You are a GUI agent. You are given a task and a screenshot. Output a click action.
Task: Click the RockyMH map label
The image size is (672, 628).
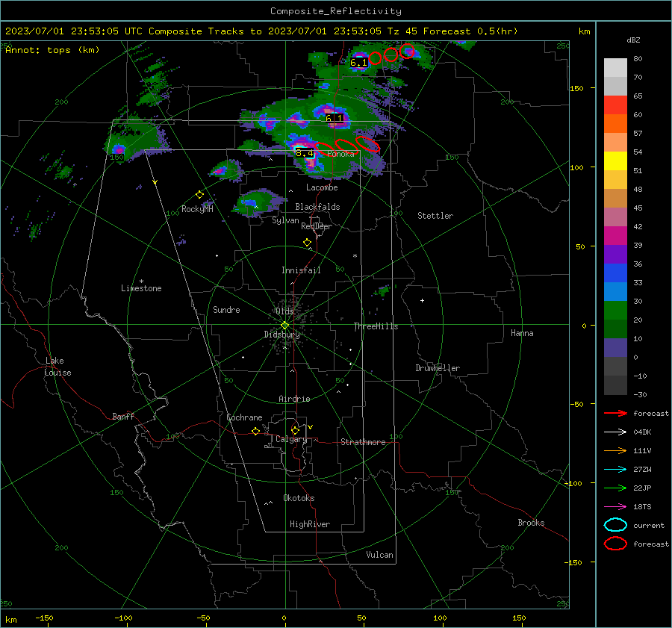click(197, 209)
